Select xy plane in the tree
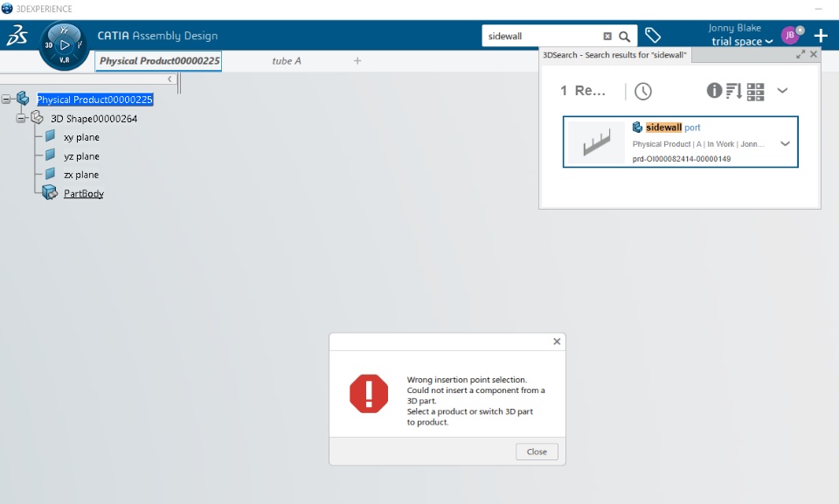The width and height of the screenshot is (839, 504). pos(81,137)
